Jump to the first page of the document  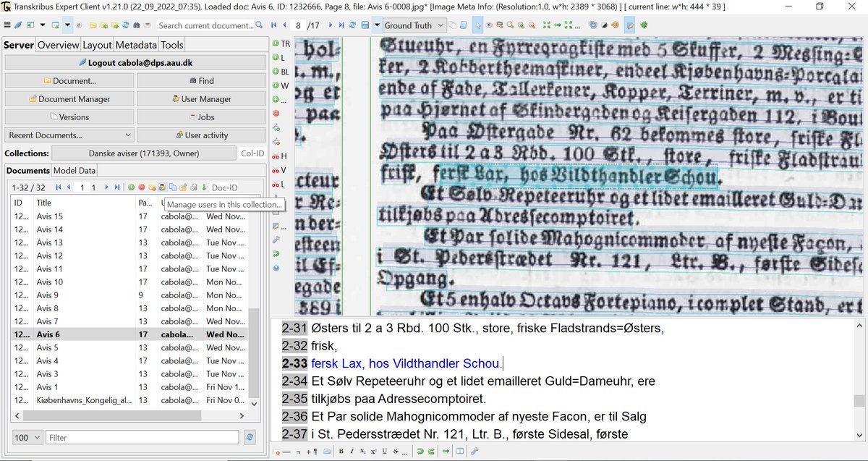pyautogui.click(x=274, y=25)
